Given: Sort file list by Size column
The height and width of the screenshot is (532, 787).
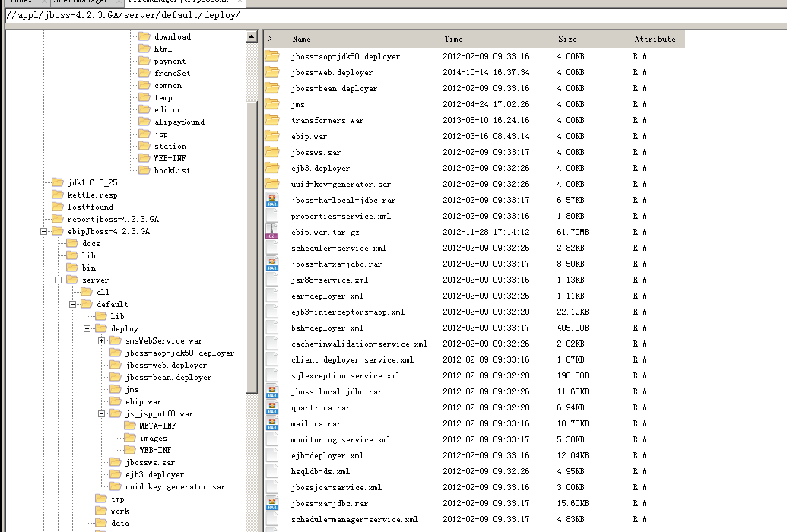Looking at the screenshot, I should click(567, 39).
